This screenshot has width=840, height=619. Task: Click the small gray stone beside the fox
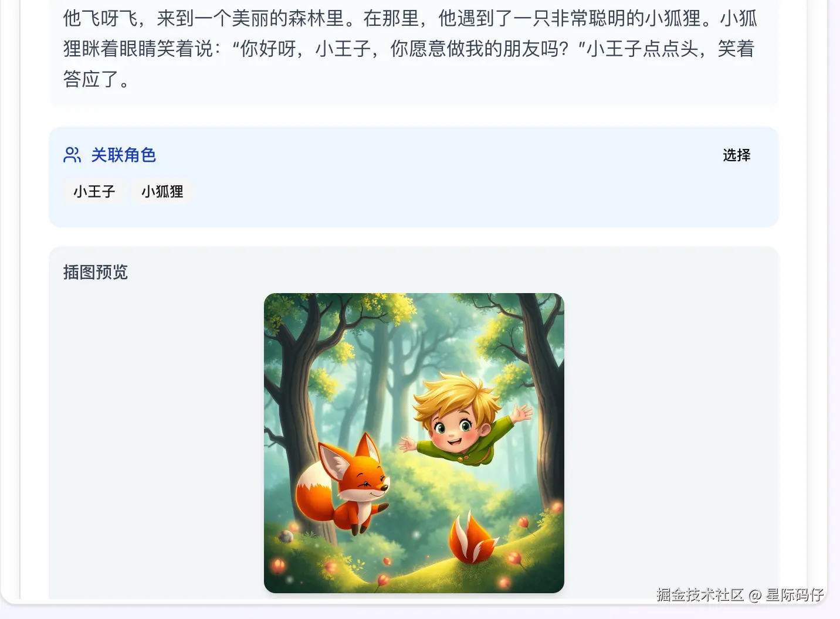[286, 536]
